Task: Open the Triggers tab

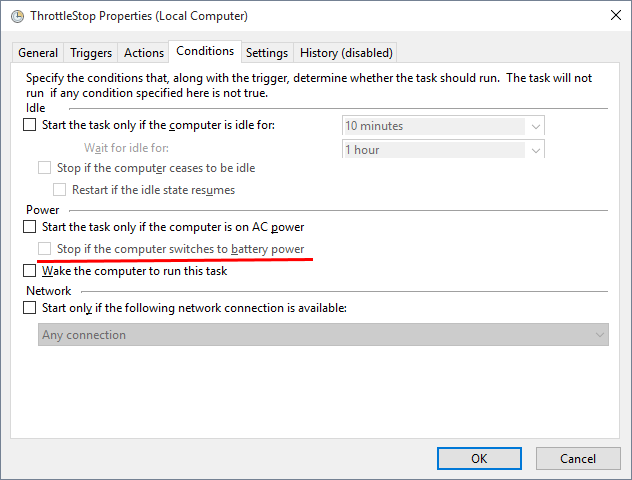Action: pos(92,53)
